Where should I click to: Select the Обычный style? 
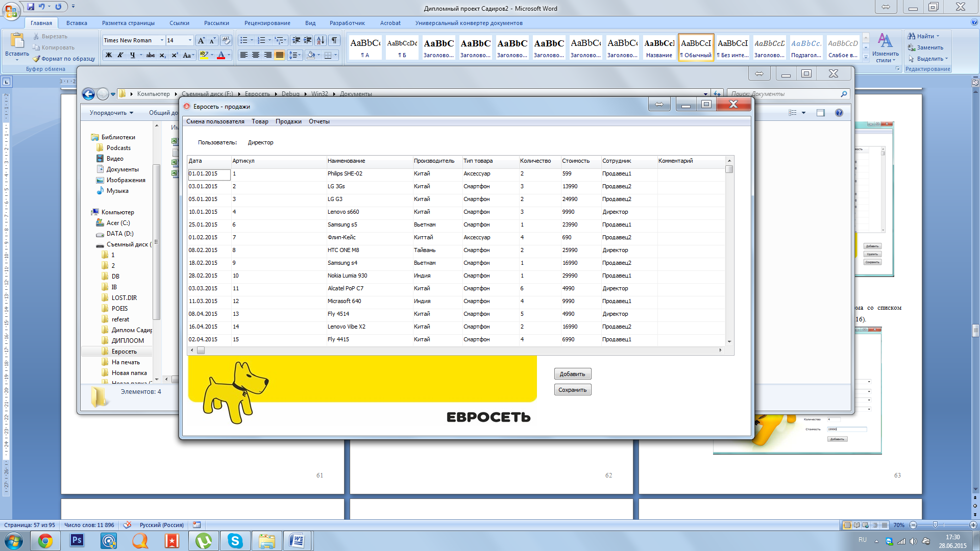pos(696,47)
